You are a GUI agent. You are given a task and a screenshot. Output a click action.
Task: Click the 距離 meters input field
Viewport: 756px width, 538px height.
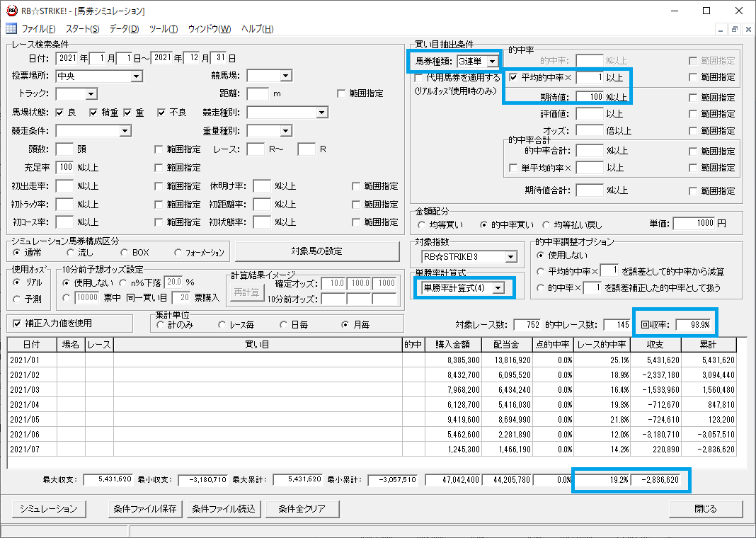pyautogui.click(x=258, y=93)
